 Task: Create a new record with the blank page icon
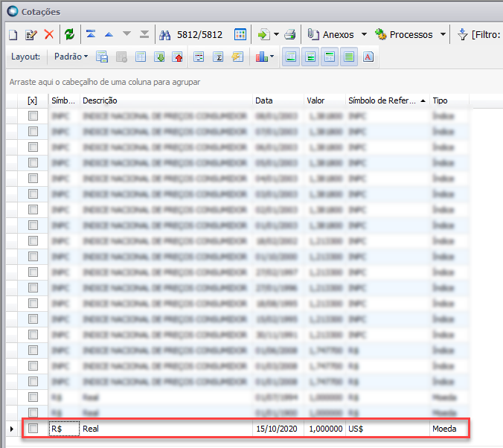[x=13, y=34]
